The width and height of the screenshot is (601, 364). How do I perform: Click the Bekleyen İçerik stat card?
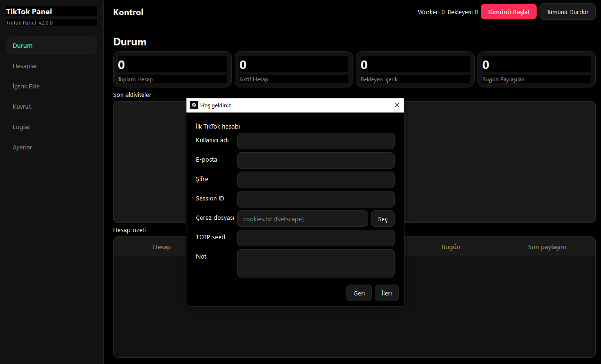point(415,69)
